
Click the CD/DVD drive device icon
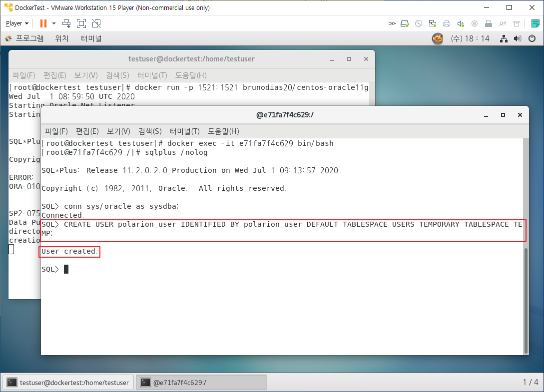click(x=419, y=23)
